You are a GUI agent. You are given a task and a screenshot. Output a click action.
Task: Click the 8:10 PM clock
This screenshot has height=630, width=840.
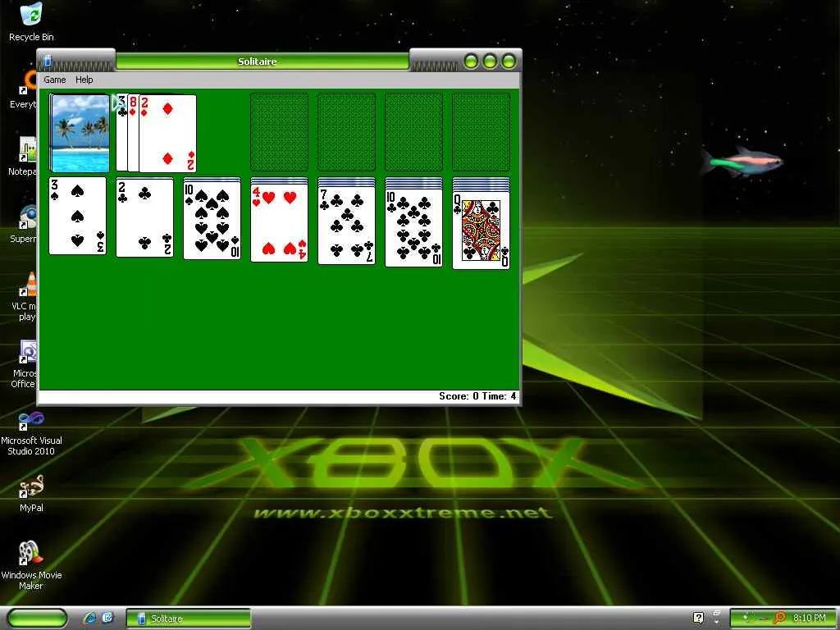[809, 619]
